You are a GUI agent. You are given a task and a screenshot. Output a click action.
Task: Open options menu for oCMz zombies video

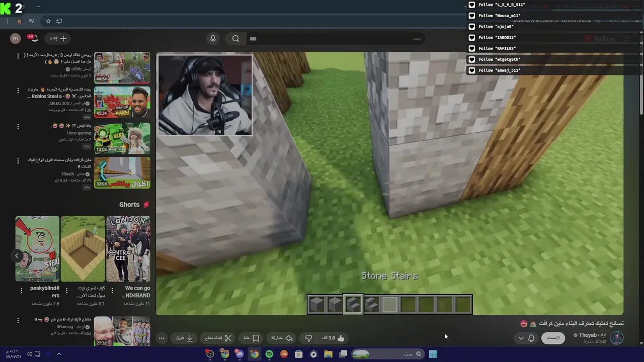click(x=18, y=56)
